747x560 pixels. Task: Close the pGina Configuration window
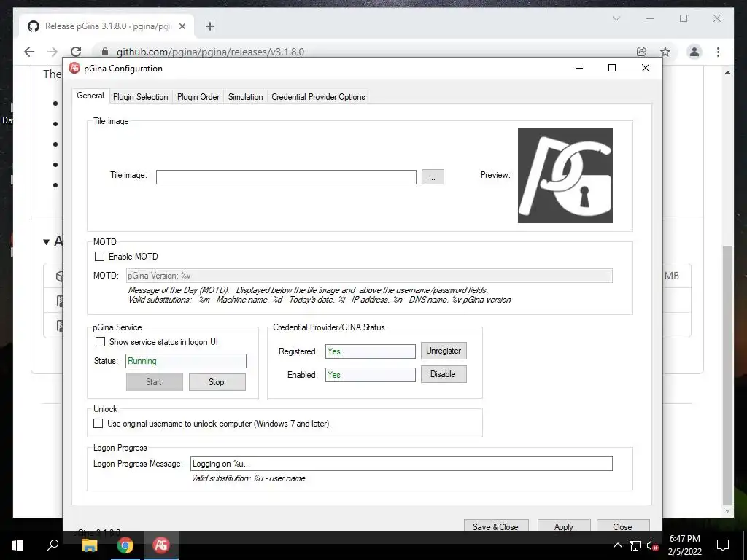coord(646,68)
